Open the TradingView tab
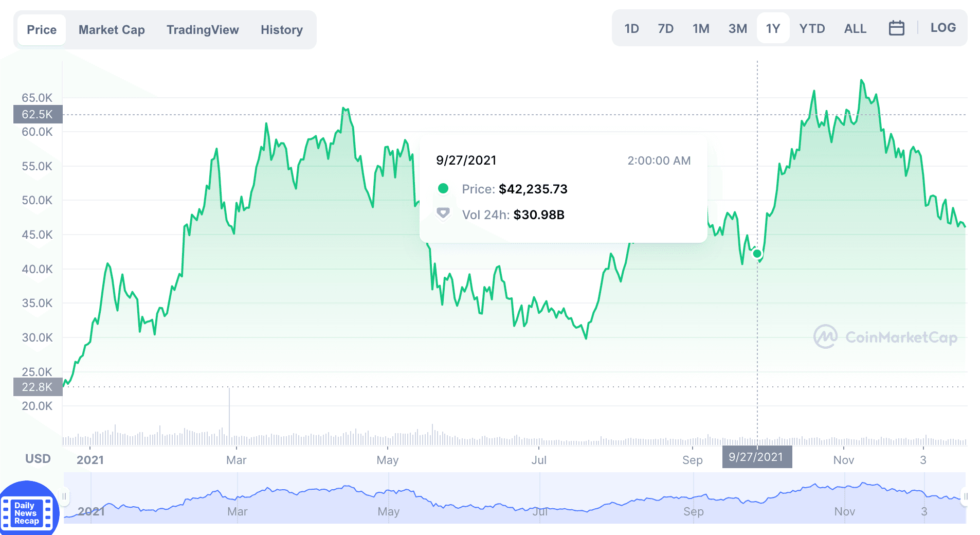980x535 pixels. (203, 30)
